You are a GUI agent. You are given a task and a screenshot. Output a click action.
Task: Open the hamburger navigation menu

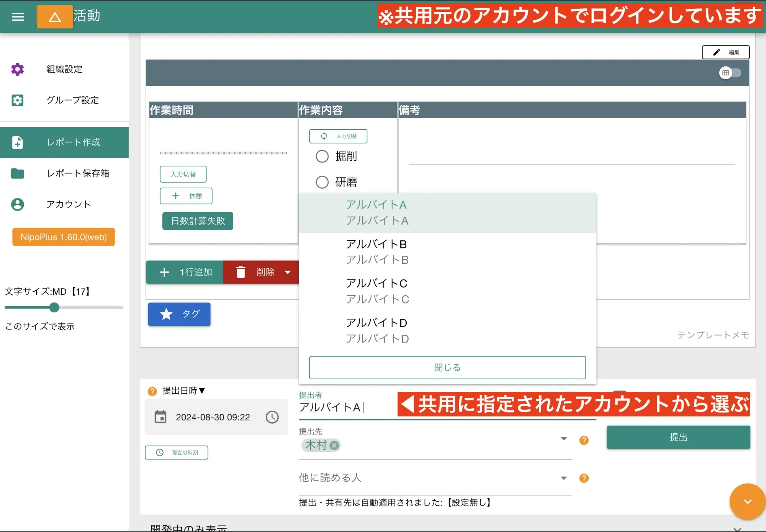click(18, 16)
